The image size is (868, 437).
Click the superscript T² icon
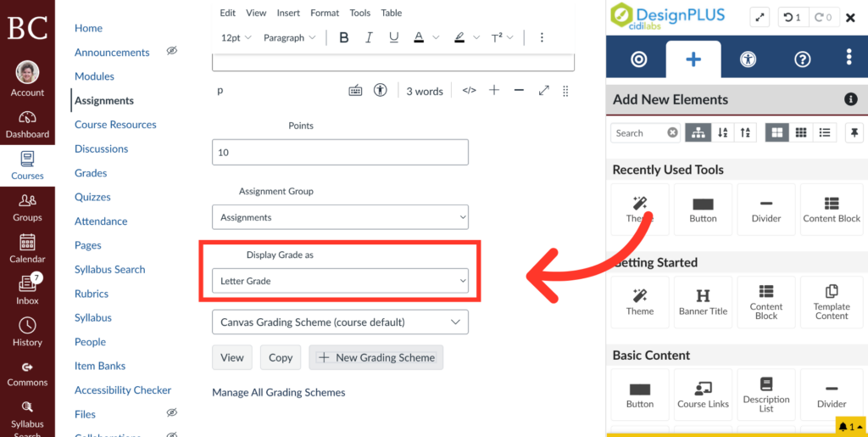point(497,37)
